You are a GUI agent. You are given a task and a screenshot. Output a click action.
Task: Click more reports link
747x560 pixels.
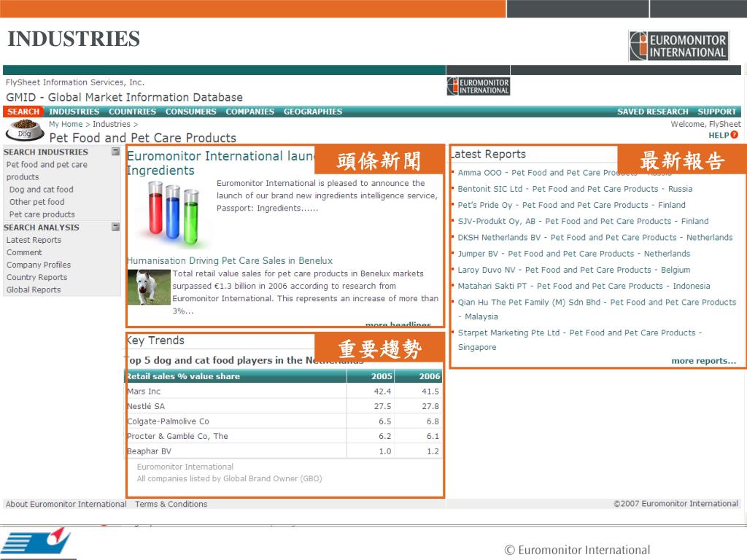(x=704, y=360)
